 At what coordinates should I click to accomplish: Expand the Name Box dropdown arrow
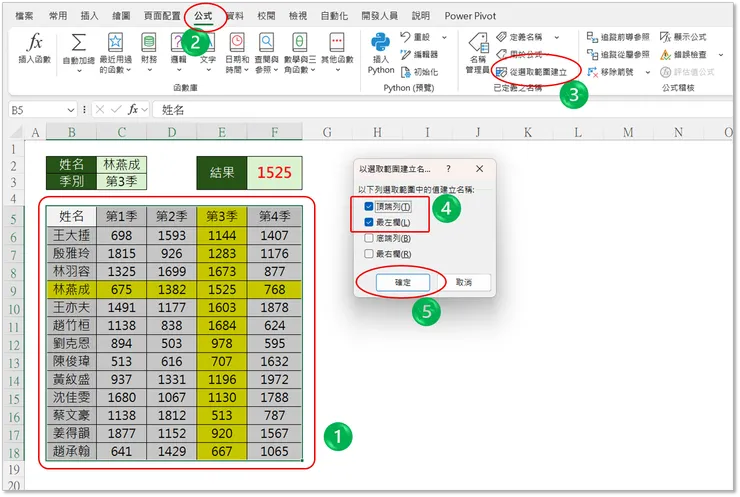click(71, 110)
